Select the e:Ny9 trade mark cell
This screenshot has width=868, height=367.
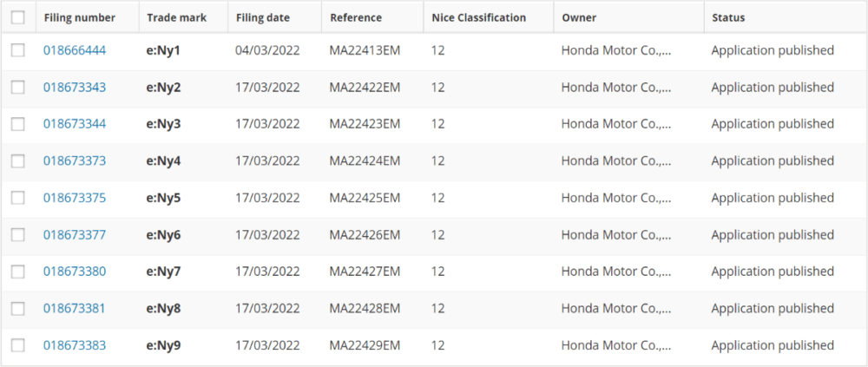[x=163, y=345]
